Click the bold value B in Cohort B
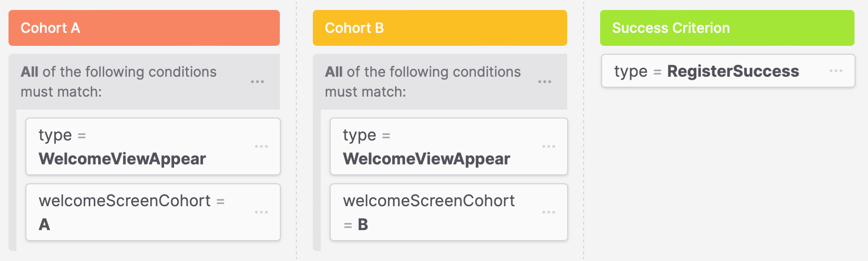 coord(363,225)
